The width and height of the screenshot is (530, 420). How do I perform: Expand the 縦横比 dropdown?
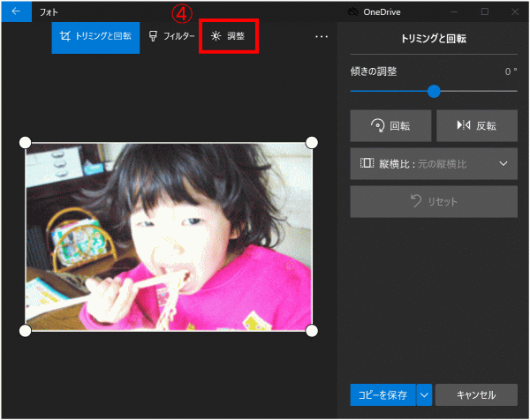pos(434,164)
